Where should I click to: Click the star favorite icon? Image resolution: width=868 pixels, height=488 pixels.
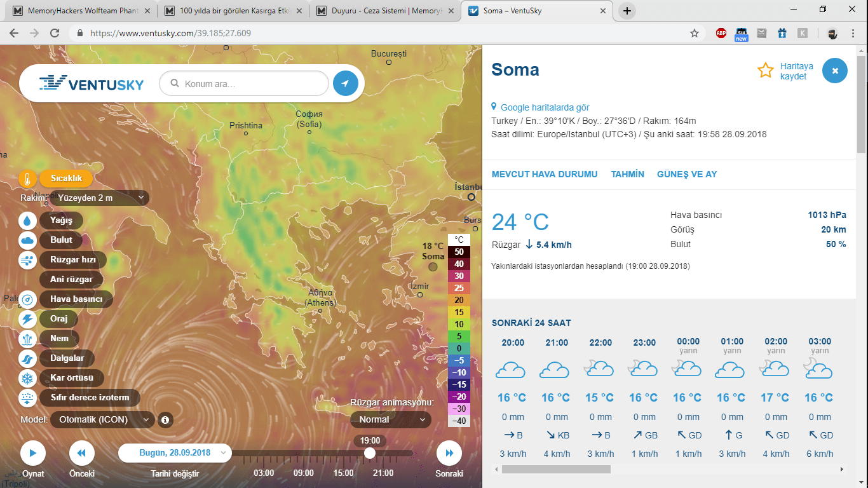click(x=766, y=71)
